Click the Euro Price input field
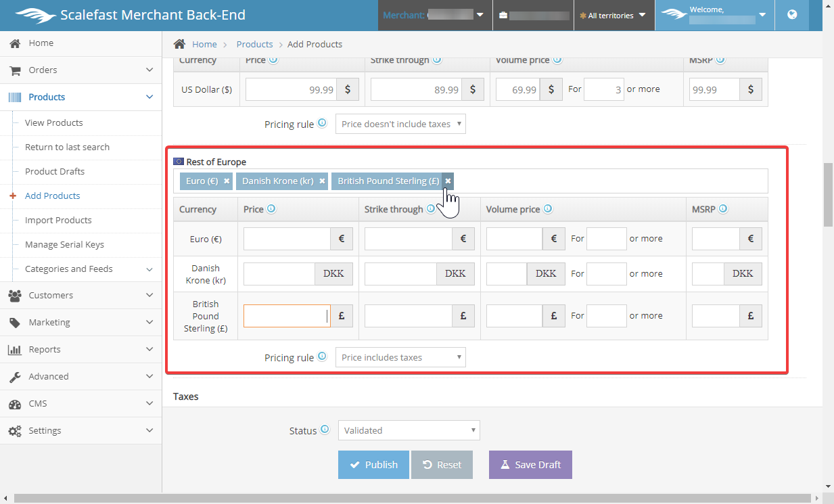This screenshot has height=504, width=834. tap(287, 239)
